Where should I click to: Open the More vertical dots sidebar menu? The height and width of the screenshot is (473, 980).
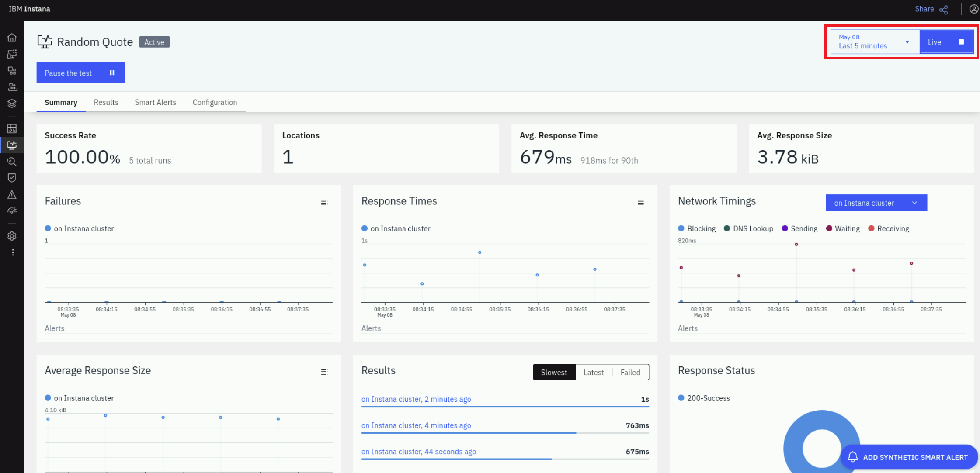point(13,252)
